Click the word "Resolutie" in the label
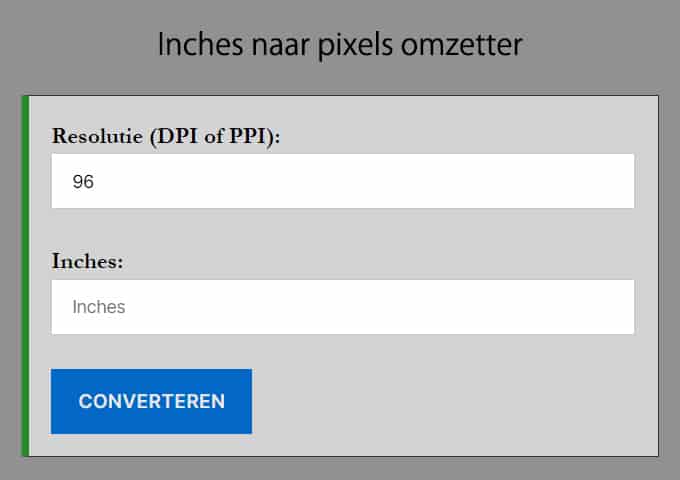This screenshot has height=480, width=680. click(97, 137)
